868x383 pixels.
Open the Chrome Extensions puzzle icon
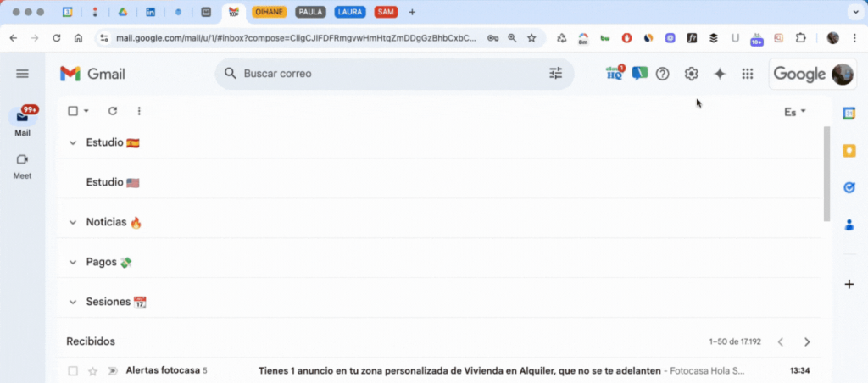coord(800,38)
